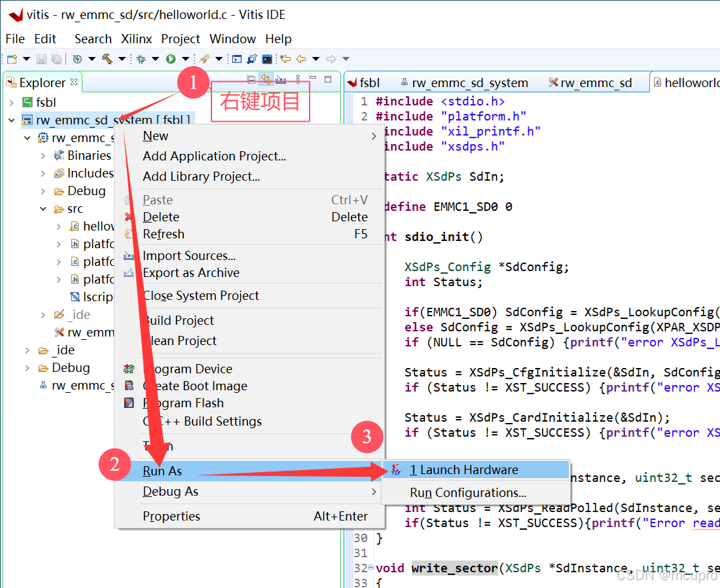Click the Back navigation arrow icon
Screen dimensions: 720x588
[301, 59]
